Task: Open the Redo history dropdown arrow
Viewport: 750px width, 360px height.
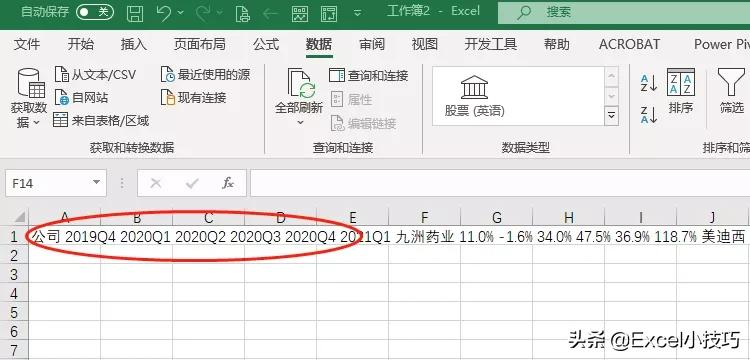Action: coord(221,13)
